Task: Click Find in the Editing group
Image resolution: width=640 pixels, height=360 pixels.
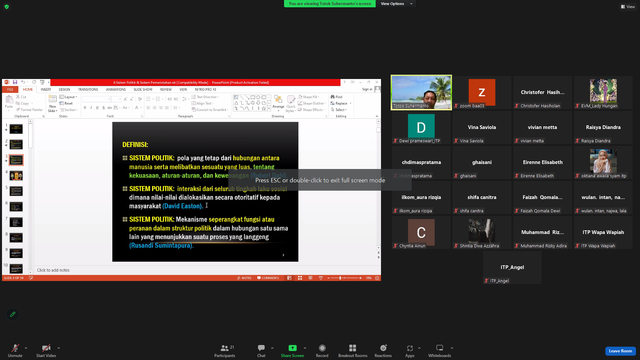Action: (337, 97)
